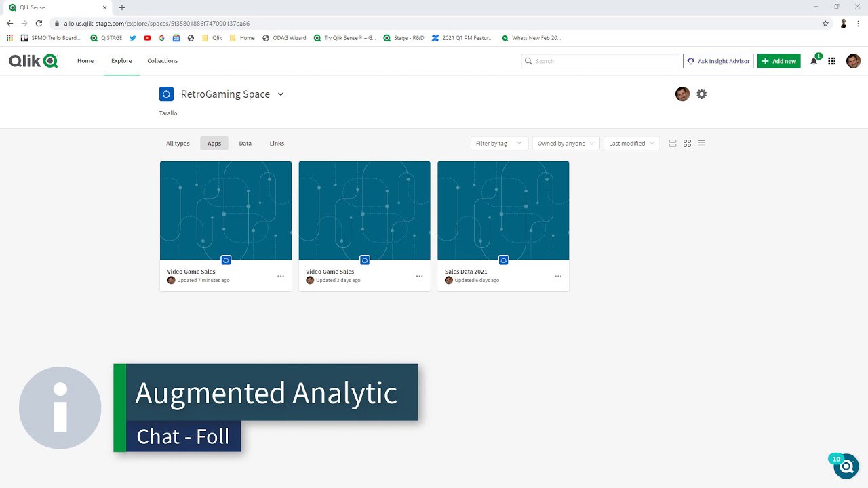Screen dimensions: 868x488
Task: Open the ODAG Wizard bookmark
Action: pos(284,38)
